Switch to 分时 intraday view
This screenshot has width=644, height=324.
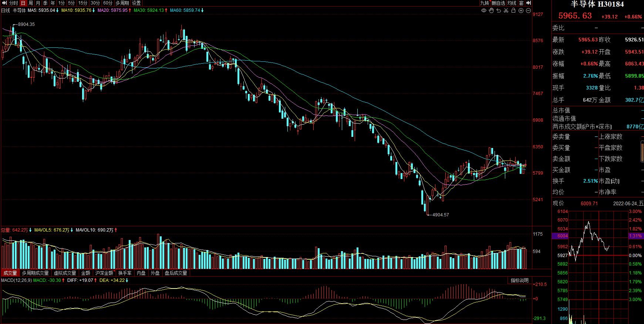pos(13,3)
